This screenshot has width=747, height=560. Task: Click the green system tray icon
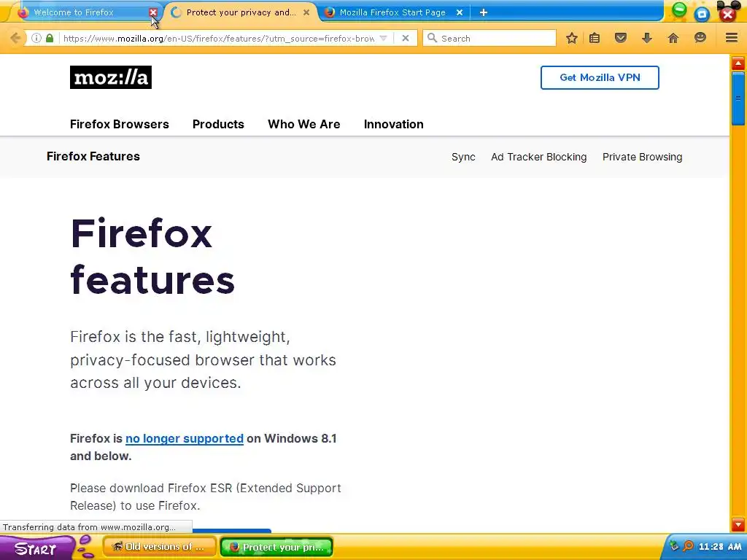674,546
